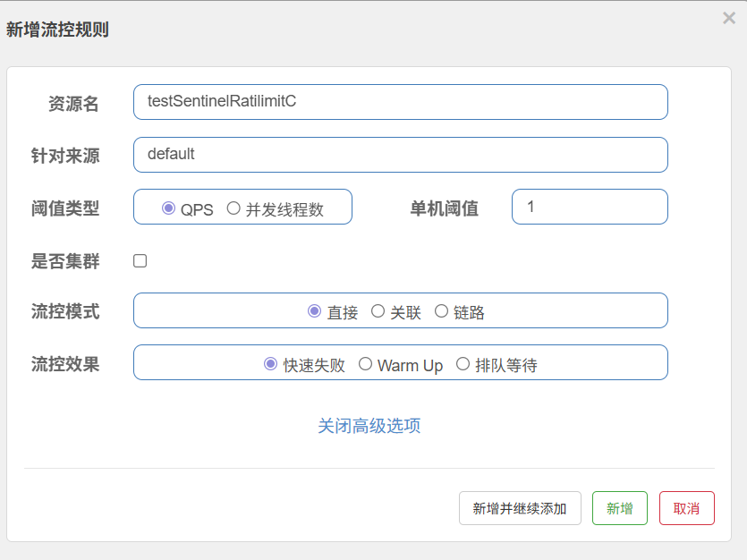Focus the 针对来源 default input field

(x=401, y=155)
